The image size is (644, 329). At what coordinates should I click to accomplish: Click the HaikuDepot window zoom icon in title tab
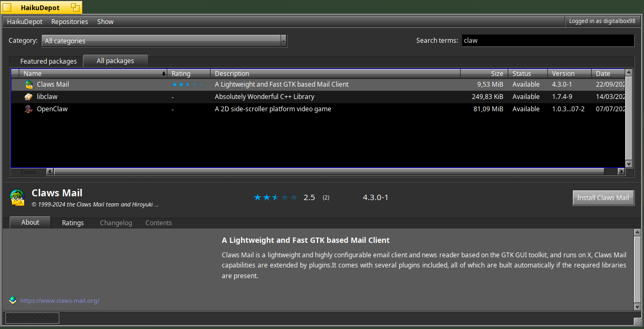[75, 7]
